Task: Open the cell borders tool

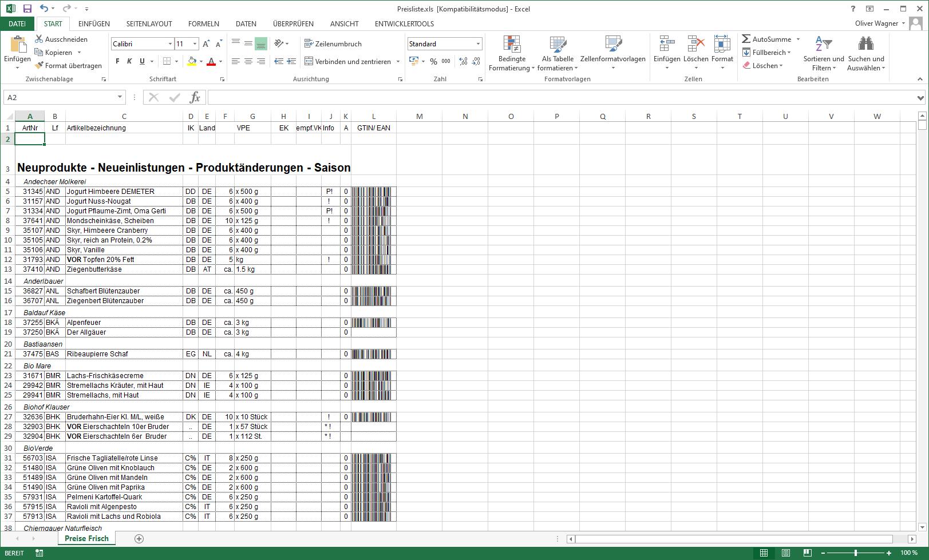Action: [167, 61]
